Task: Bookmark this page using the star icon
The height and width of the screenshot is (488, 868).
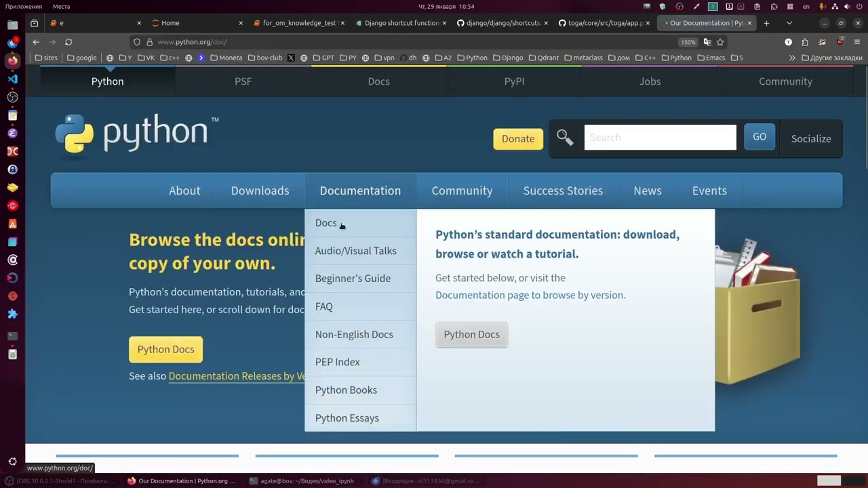Action: coord(720,42)
